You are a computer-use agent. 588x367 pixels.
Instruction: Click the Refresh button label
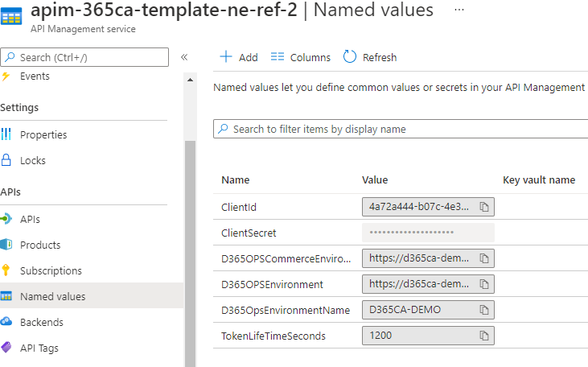380,57
